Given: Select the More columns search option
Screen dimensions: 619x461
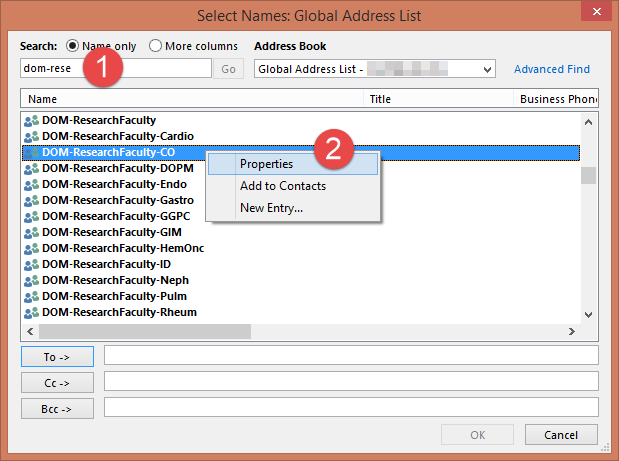Looking at the screenshot, I should [x=156, y=46].
